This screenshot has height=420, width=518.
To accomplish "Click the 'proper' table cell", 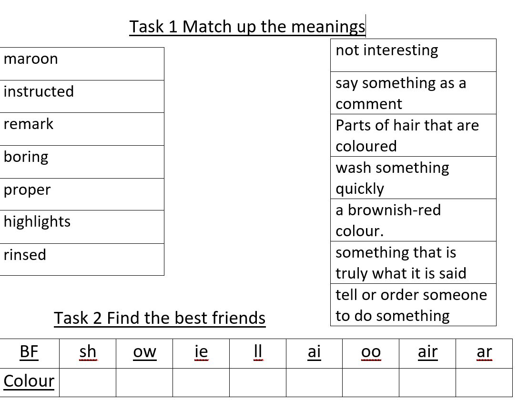I will click(x=82, y=194).
